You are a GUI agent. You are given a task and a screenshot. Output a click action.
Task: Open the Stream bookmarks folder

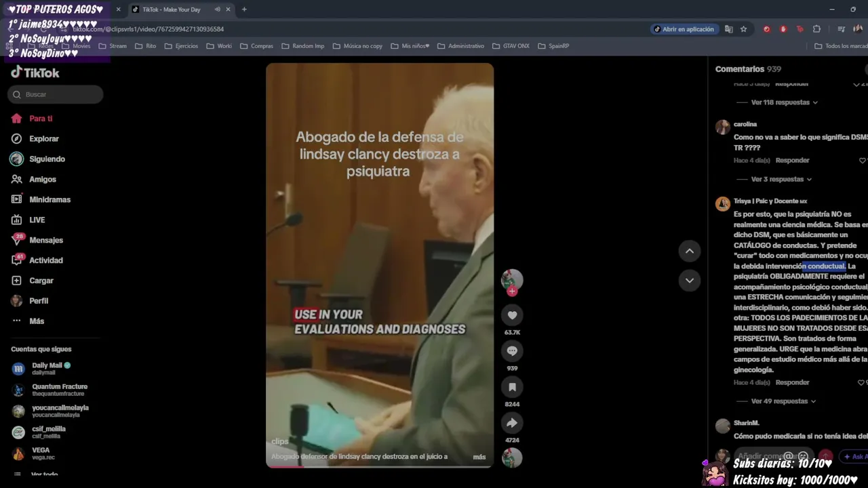click(113, 46)
